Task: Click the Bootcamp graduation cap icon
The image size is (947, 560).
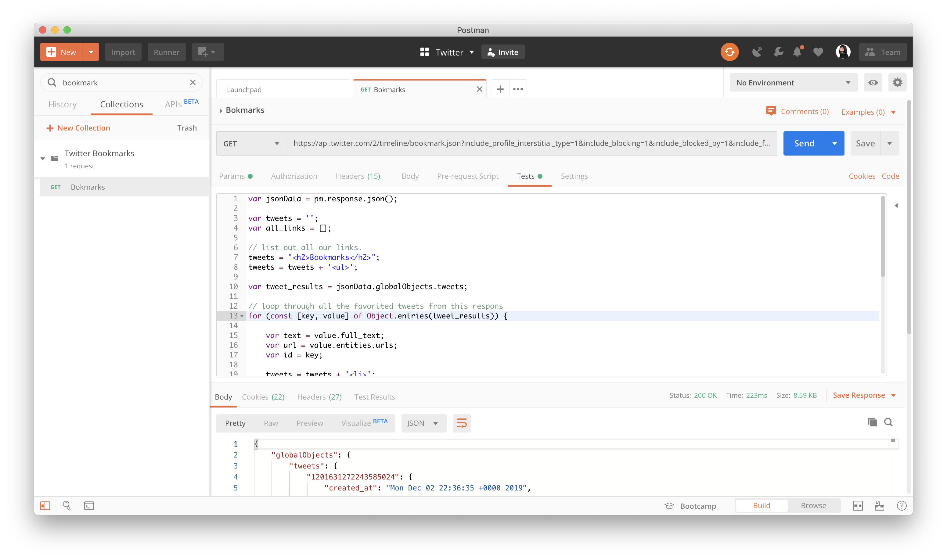Action: click(669, 506)
